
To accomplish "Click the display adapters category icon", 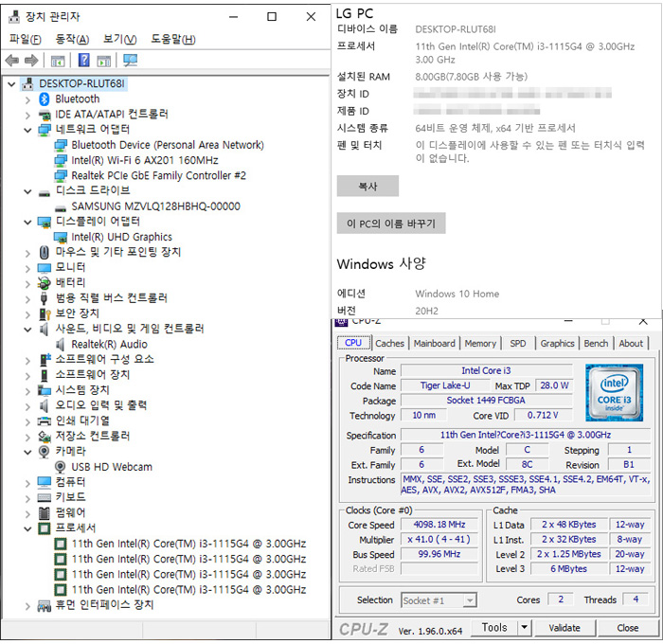I will point(45,222).
